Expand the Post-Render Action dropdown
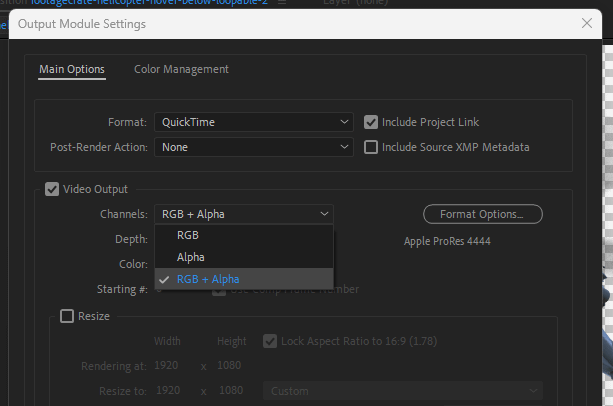This screenshot has width=613, height=406. click(254, 147)
